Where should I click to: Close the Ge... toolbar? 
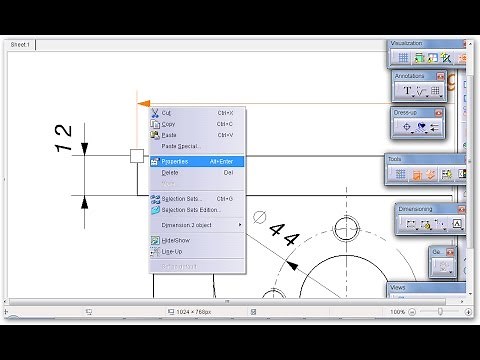pyautogui.click(x=450, y=252)
